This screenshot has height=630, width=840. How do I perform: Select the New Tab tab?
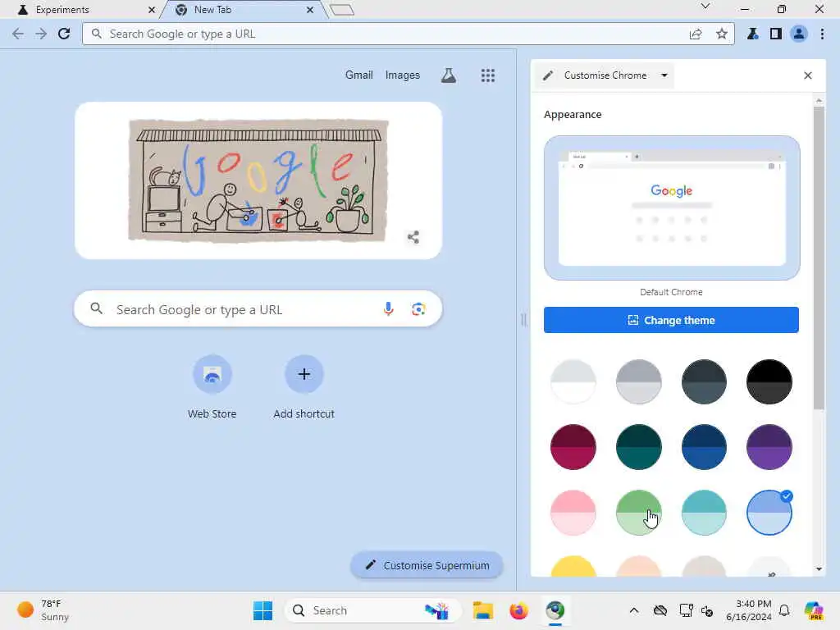point(244,10)
